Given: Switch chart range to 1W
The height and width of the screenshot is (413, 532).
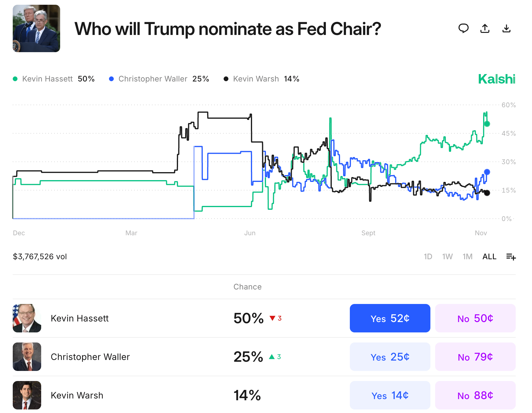Looking at the screenshot, I should (447, 257).
